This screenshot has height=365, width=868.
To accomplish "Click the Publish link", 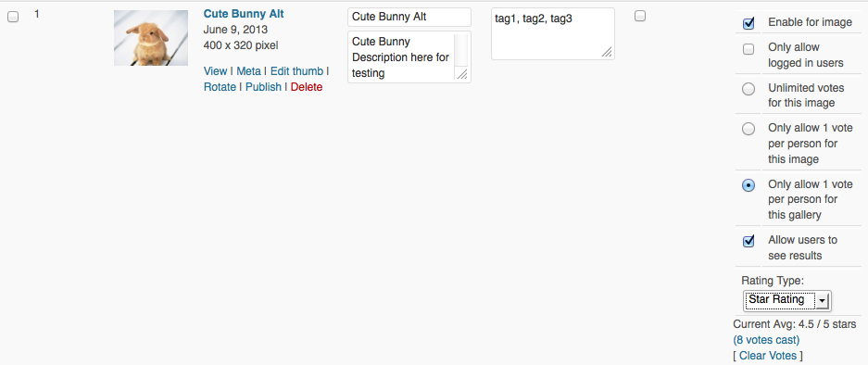I will (263, 87).
